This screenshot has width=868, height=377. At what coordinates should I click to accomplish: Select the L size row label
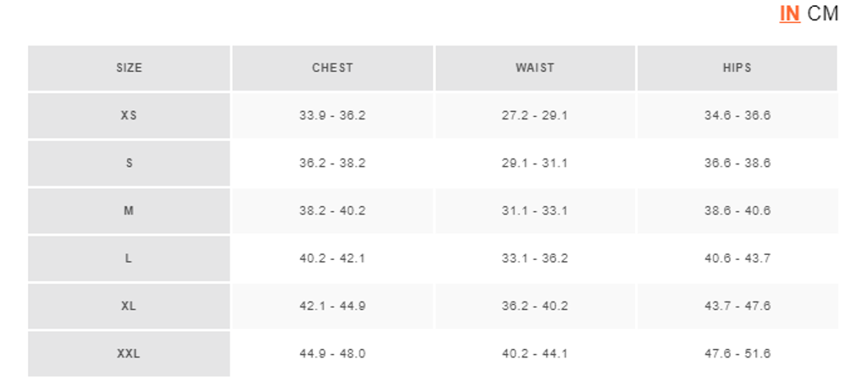tap(129, 258)
